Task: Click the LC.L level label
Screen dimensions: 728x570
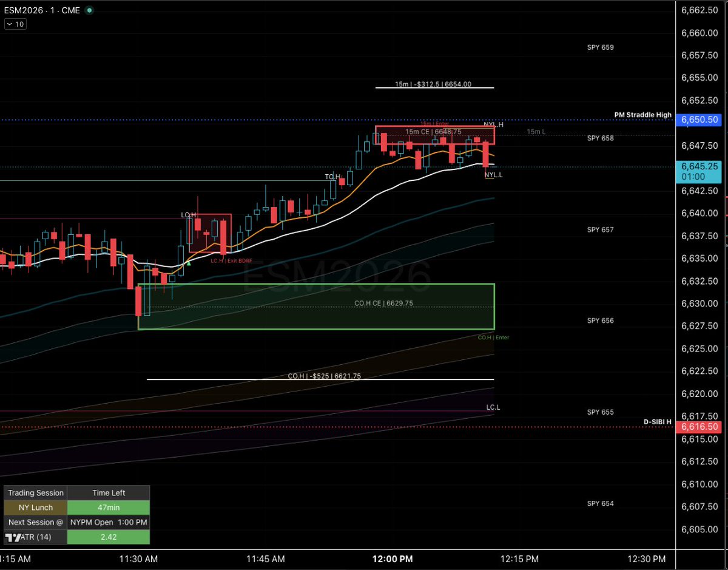Action: [493, 407]
